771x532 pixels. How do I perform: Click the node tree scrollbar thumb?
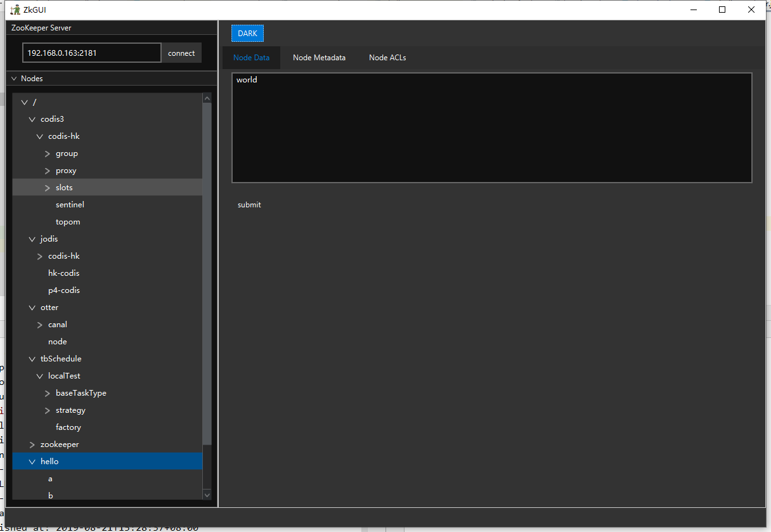pos(207,273)
